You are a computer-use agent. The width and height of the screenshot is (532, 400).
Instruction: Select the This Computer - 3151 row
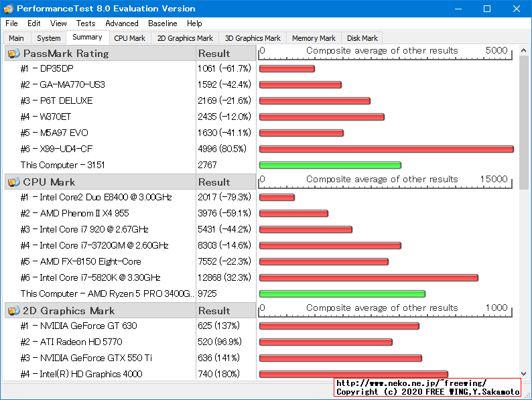pos(101,165)
